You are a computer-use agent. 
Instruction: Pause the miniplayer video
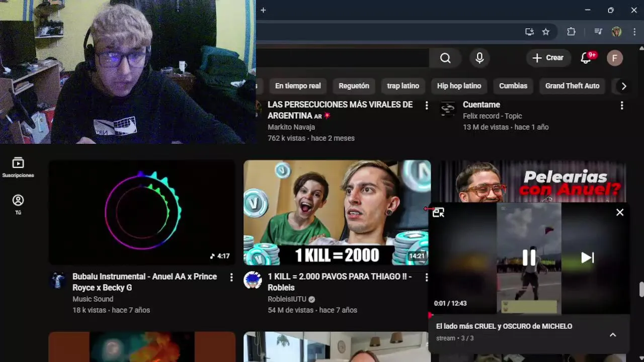point(529,257)
